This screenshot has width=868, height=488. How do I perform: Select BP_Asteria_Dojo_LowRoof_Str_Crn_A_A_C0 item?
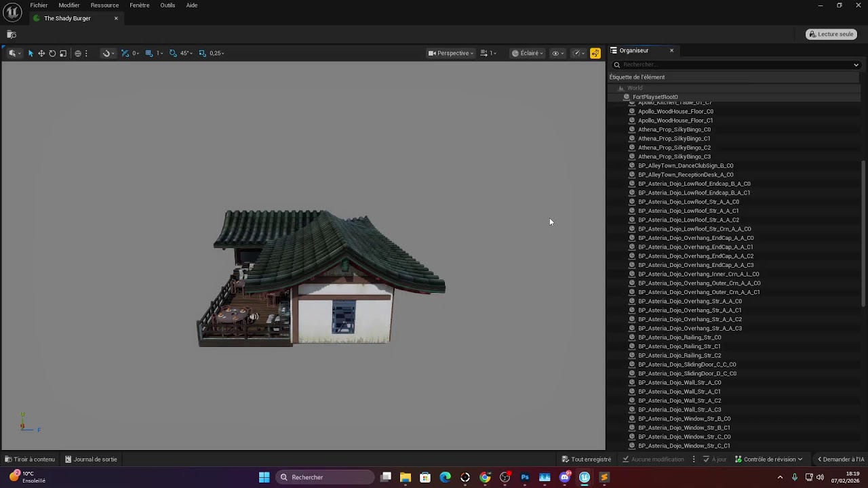[694, 229]
